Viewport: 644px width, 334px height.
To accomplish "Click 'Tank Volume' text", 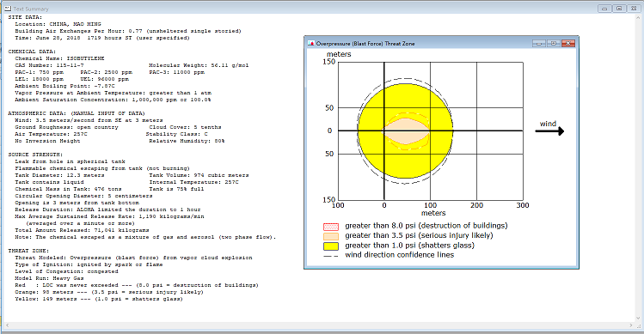I will coord(199,175).
